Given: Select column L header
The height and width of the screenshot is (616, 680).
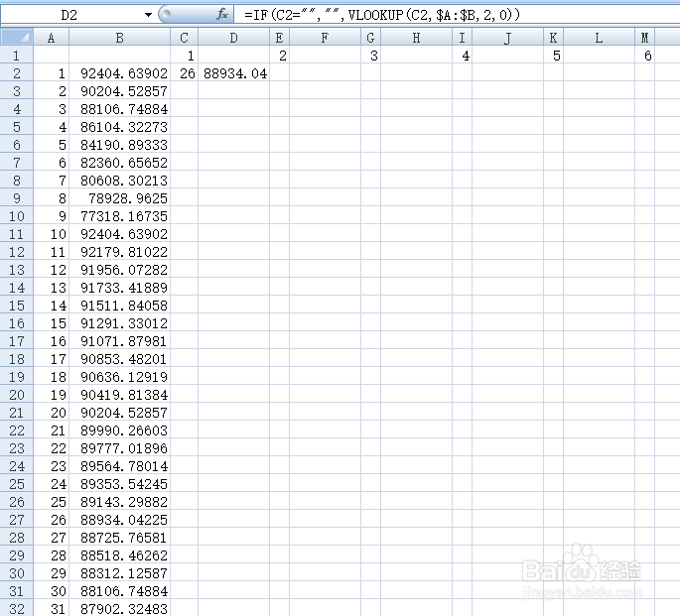Looking at the screenshot, I should point(600,38).
